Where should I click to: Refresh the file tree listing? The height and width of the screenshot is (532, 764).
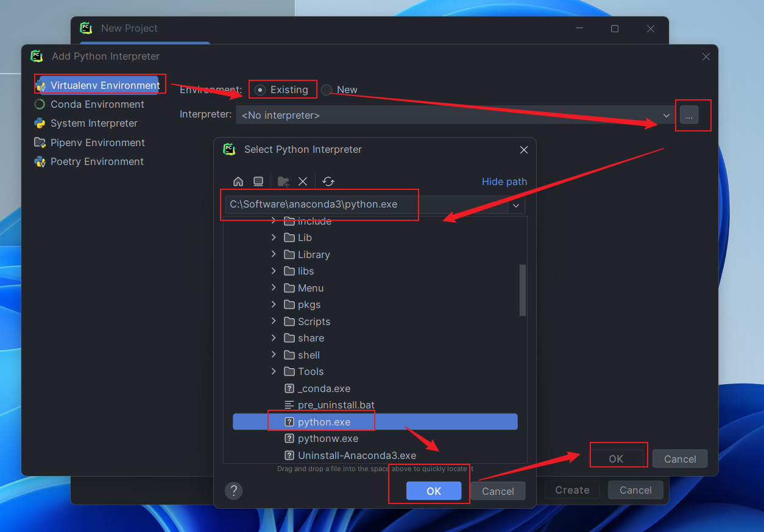click(x=328, y=181)
